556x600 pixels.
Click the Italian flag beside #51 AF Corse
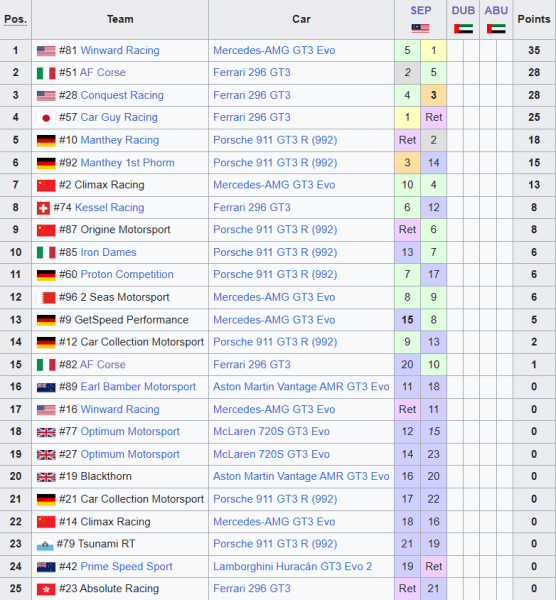coord(46,73)
